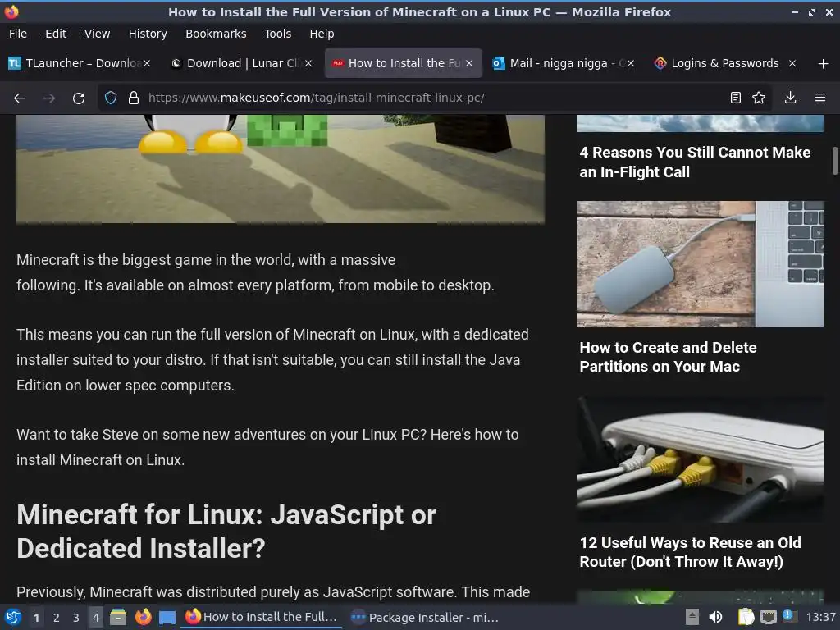Switch to the Package Installer taskbar window

[x=426, y=617]
